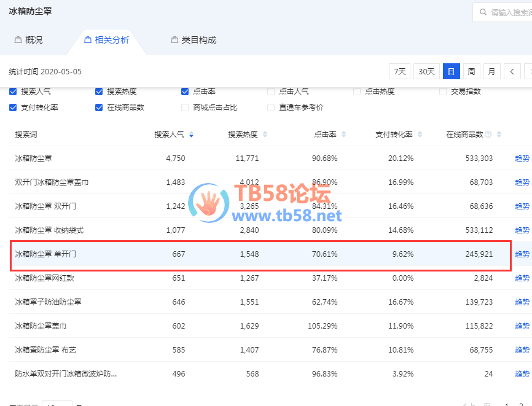Click the keyword search input field

pyautogui.click(x=510, y=12)
